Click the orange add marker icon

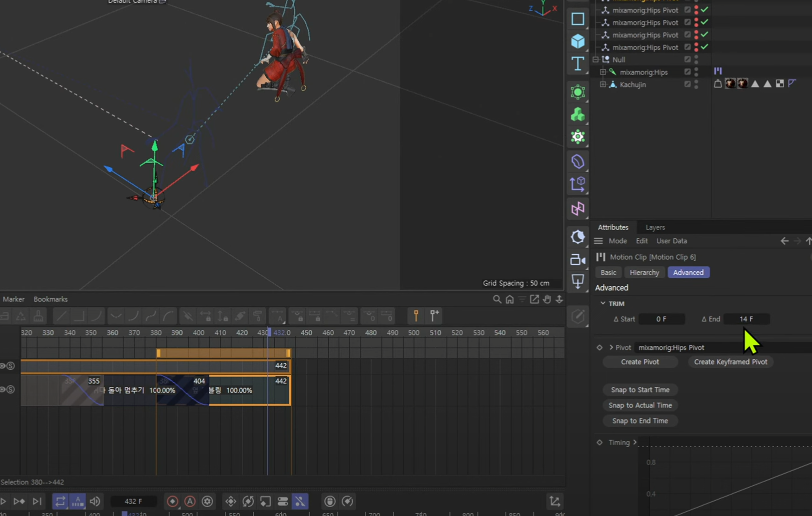(x=416, y=316)
